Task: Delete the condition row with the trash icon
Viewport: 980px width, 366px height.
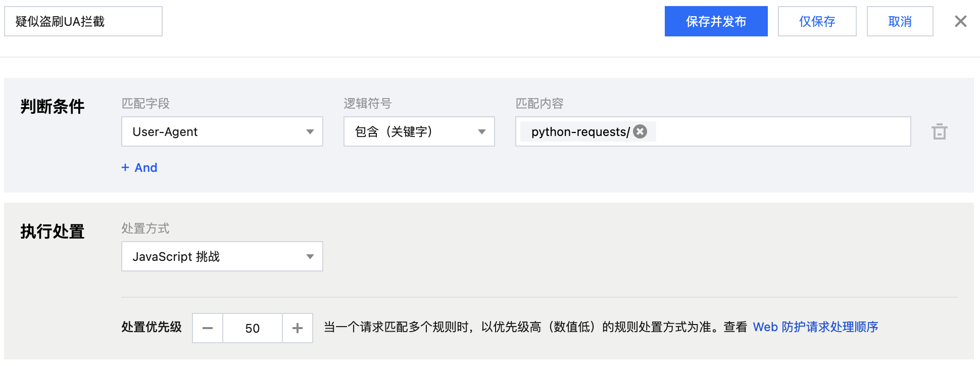Action: tap(939, 131)
